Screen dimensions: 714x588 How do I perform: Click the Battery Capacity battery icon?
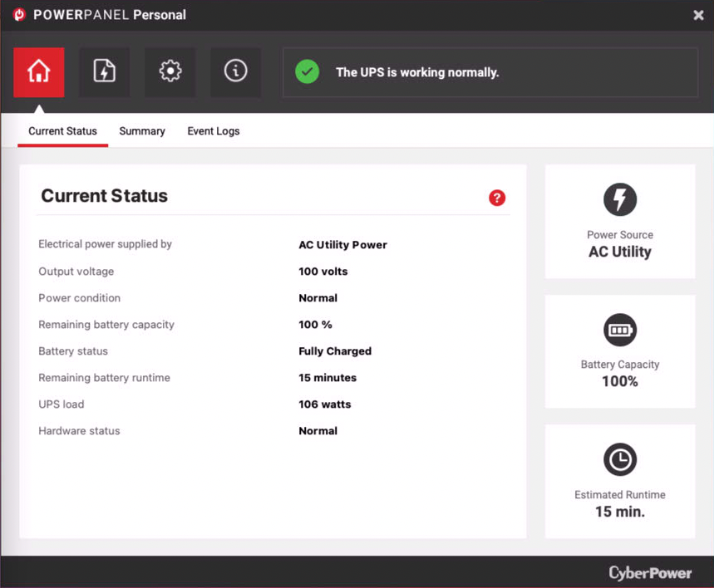[619, 331]
